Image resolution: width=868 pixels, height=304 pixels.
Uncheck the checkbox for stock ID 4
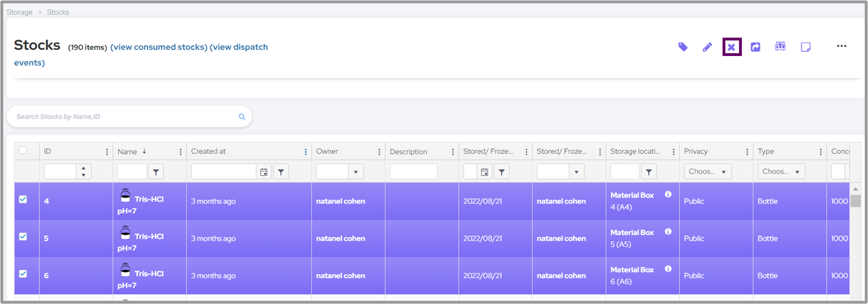(23, 200)
